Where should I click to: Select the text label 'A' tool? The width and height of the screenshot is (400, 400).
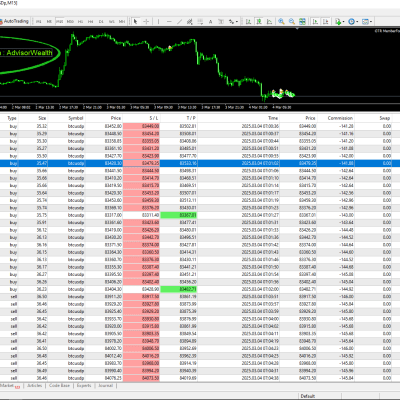[211, 22]
